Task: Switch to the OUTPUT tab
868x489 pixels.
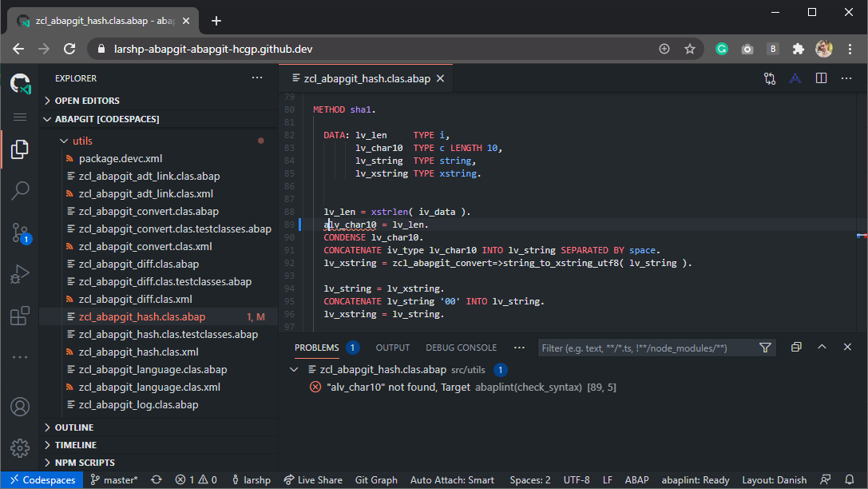Action: pos(392,348)
